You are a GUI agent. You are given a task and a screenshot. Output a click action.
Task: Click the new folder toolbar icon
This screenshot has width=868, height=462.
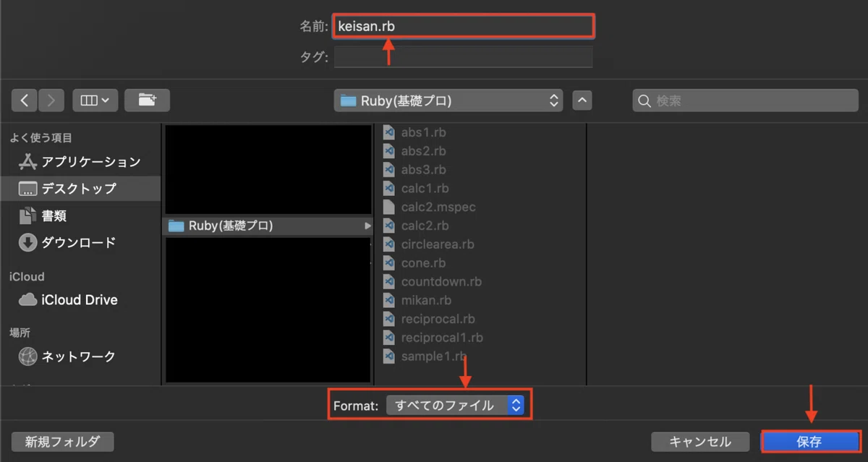click(x=147, y=100)
